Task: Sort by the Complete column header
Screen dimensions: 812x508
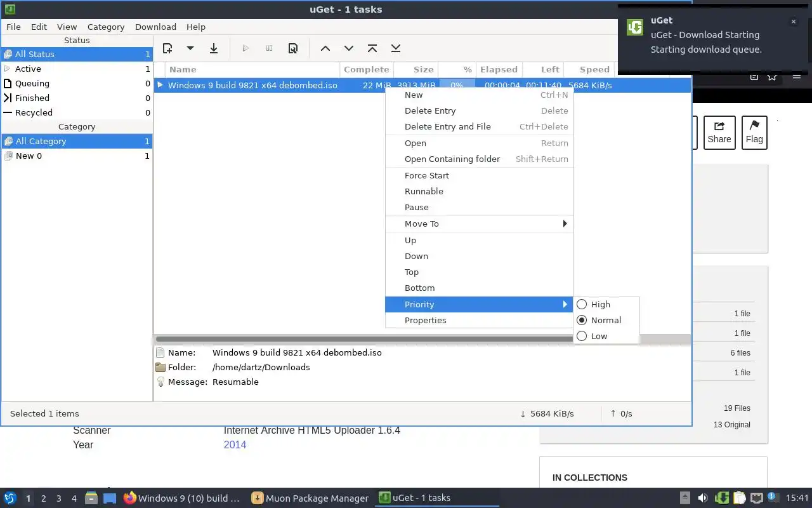Action: tap(367, 69)
